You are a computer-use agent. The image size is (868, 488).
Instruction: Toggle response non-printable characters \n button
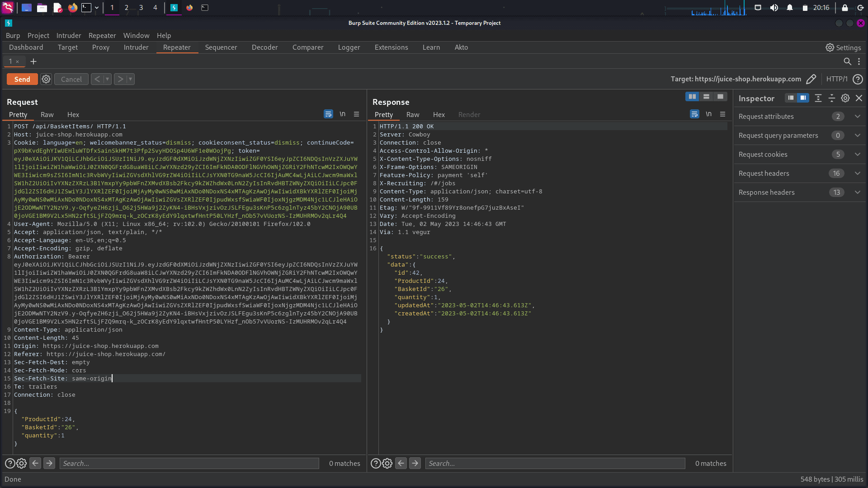point(708,114)
